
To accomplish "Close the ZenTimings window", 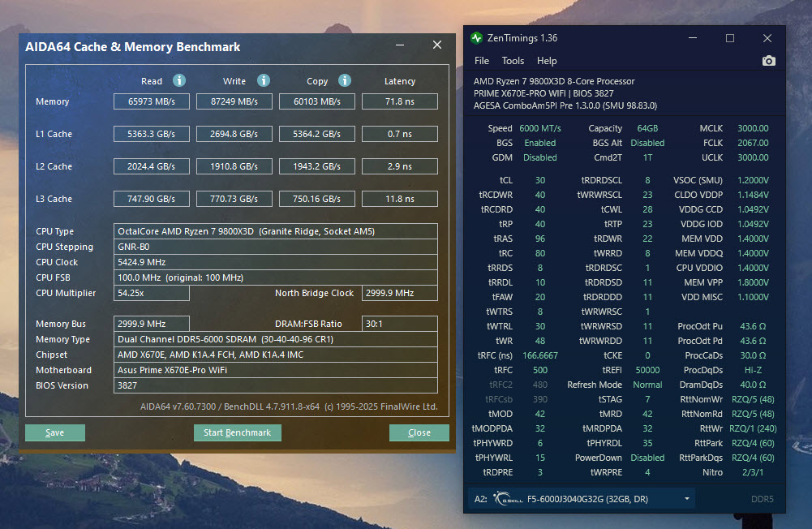I will coord(767,38).
